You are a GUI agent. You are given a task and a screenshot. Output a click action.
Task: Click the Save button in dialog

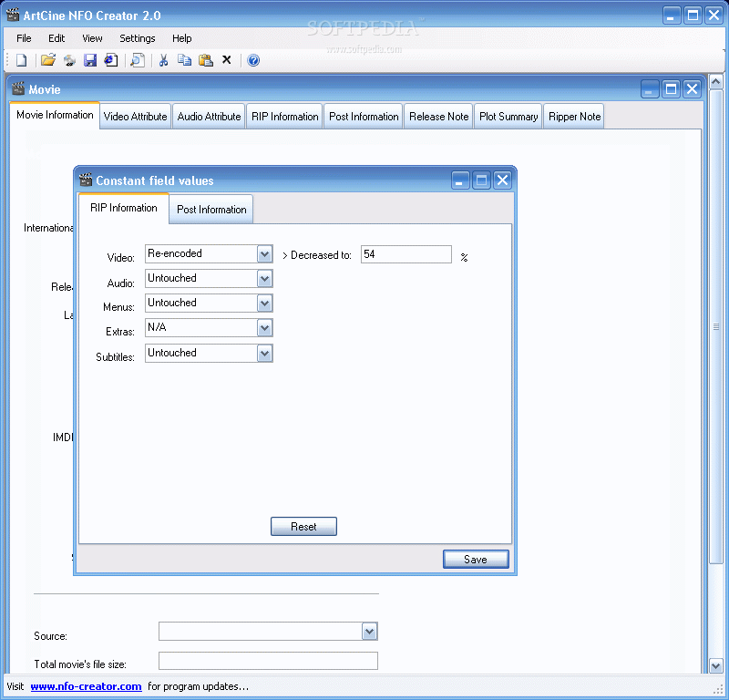click(476, 559)
